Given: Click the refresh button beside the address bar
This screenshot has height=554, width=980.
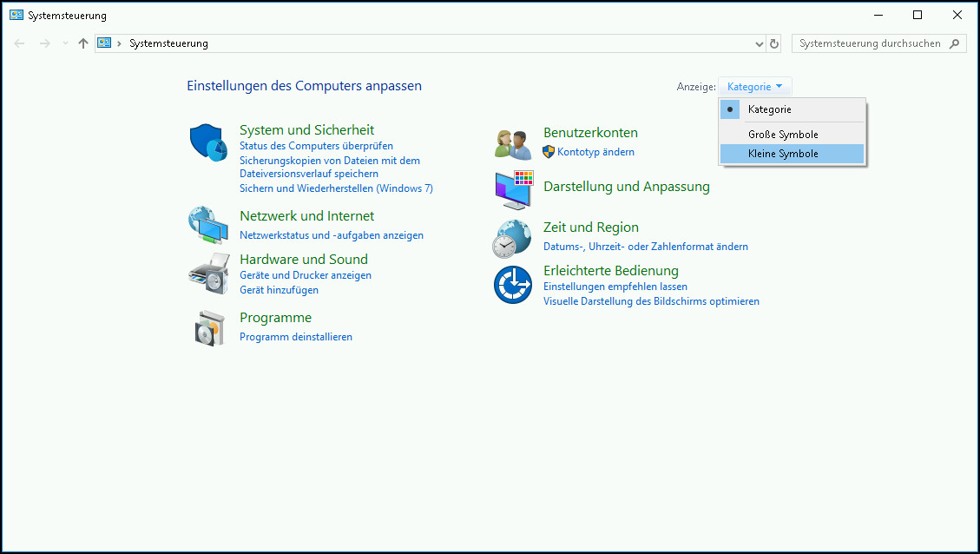Looking at the screenshot, I should [x=774, y=43].
